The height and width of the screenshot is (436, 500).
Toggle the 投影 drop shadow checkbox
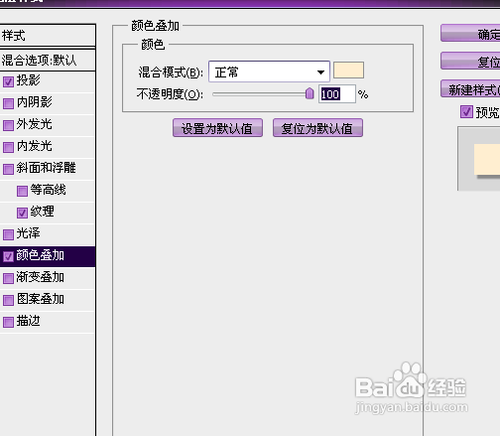coord(8,82)
